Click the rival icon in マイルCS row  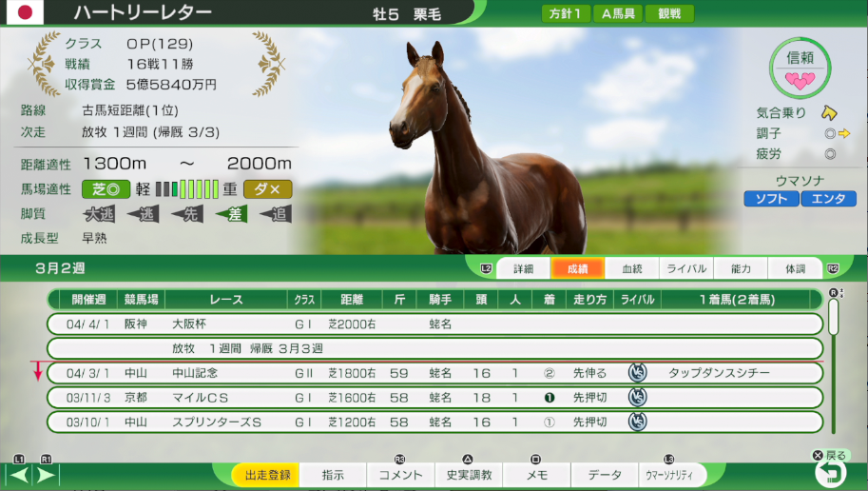pyautogui.click(x=638, y=398)
